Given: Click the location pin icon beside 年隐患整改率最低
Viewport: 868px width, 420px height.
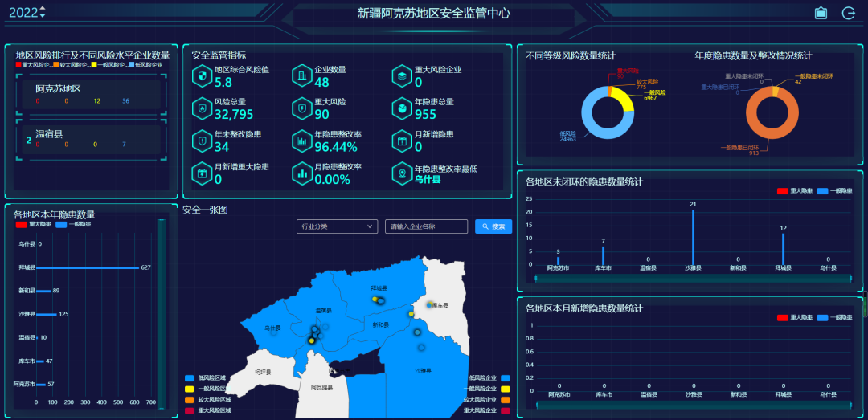Looking at the screenshot, I should (401, 173).
